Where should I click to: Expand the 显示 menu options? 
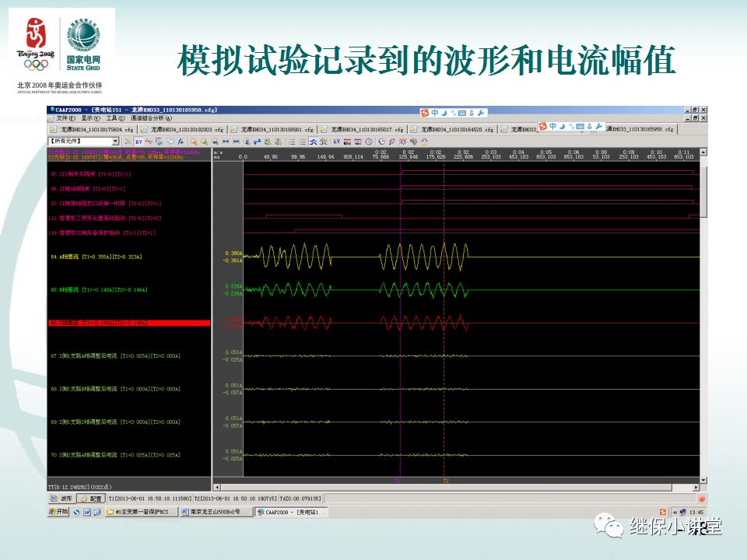[x=89, y=118]
